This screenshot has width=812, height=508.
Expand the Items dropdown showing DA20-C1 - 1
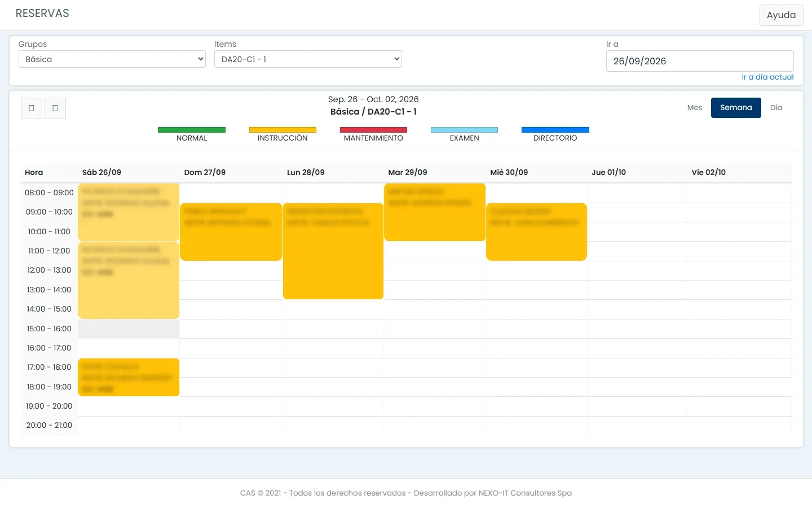pyautogui.click(x=308, y=59)
